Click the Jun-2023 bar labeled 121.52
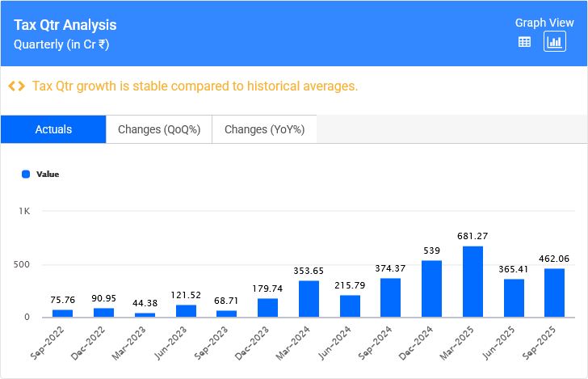Screen dimensions: 588x379 click(x=186, y=311)
